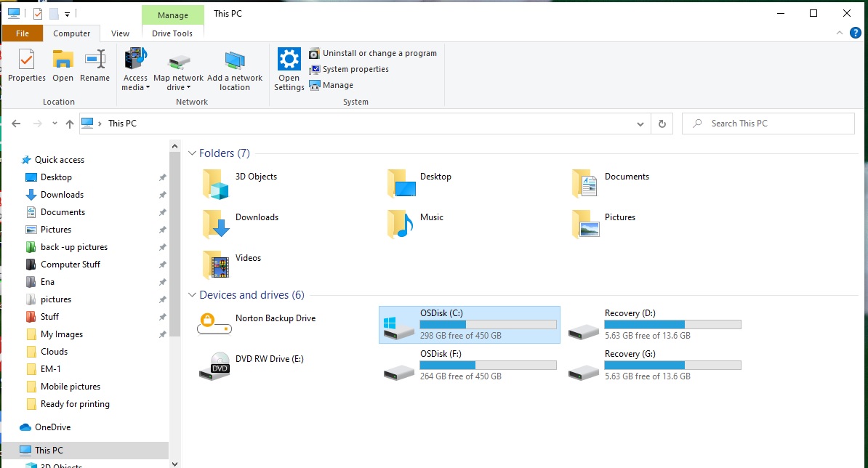The height and width of the screenshot is (468, 868).
Task: Open Customize Quick Access Toolbar dropdown
Action: click(67, 15)
